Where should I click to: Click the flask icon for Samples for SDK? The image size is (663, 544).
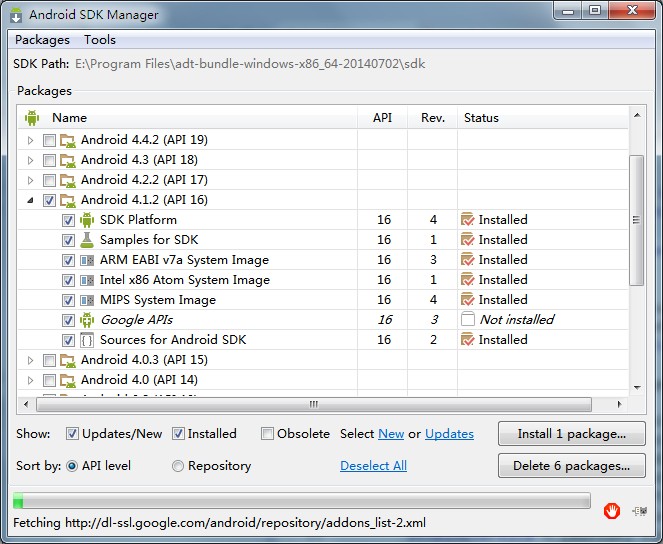click(87, 240)
